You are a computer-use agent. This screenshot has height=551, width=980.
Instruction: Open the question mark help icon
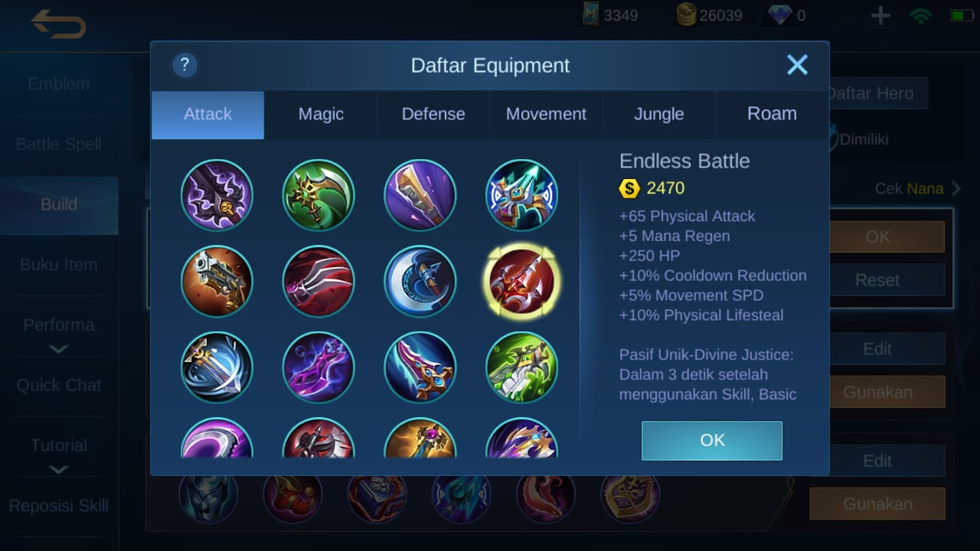185,65
